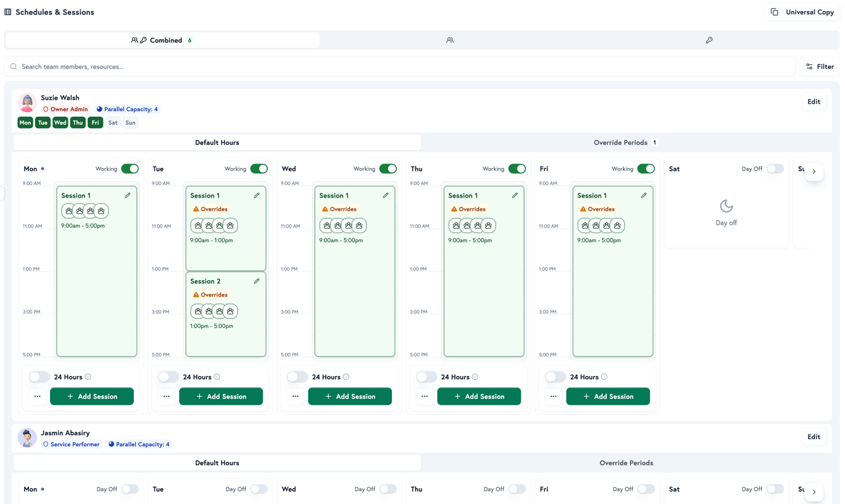The width and height of the screenshot is (845, 504).
Task: Click the Overrides warning on Thursday's session
Action: [468, 209]
